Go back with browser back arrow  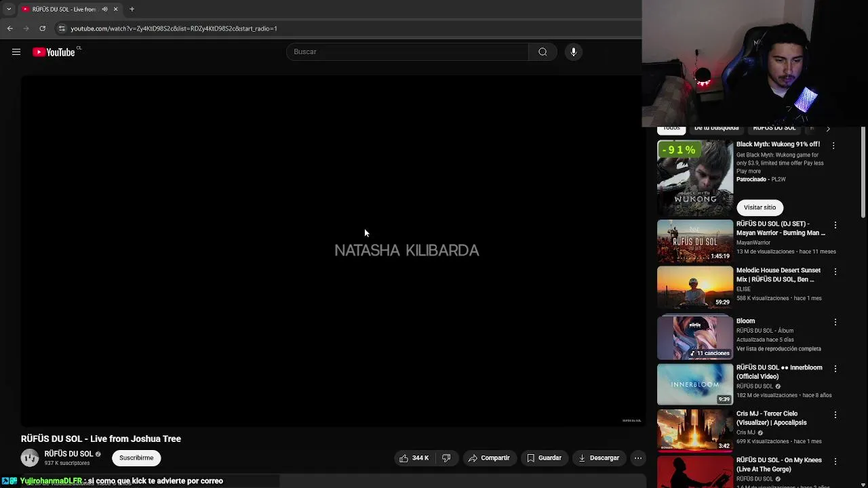tap(9, 28)
